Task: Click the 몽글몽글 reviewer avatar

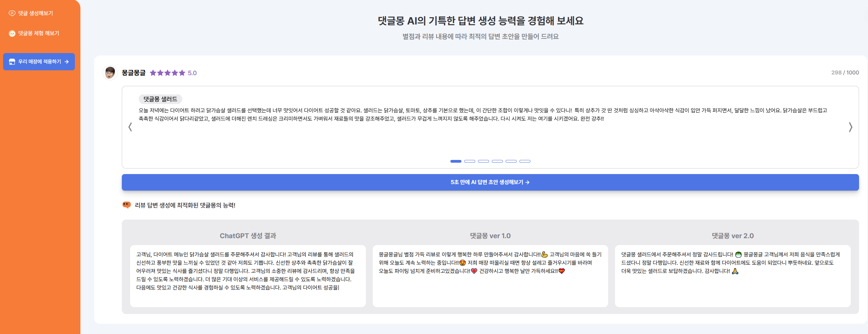Action: pos(110,73)
